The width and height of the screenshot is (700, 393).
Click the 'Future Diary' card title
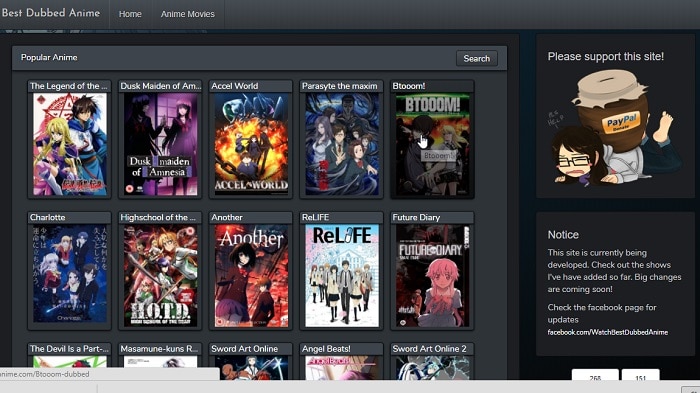416,217
